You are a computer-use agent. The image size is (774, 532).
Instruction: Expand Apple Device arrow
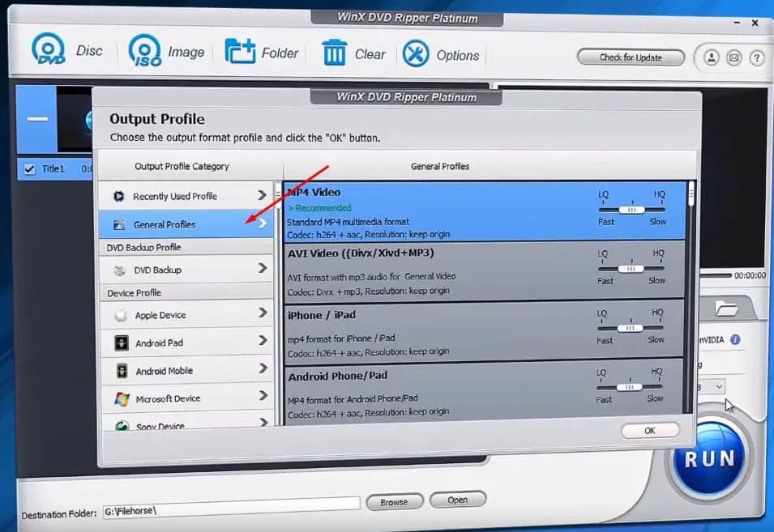[263, 313]
